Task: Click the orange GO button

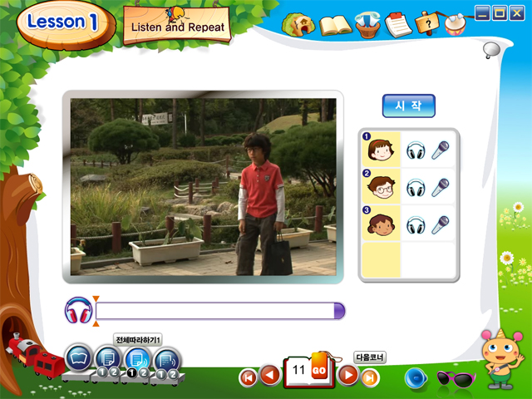Action: point(318,371)
